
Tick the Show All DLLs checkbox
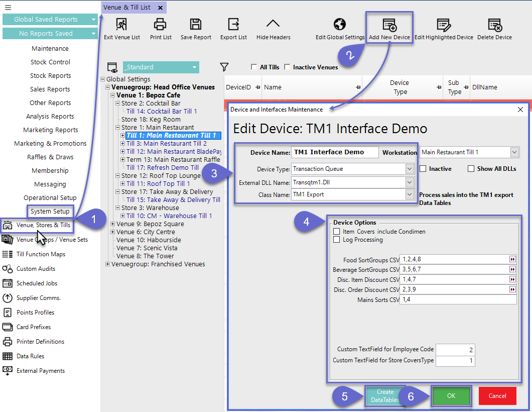[x=471, y=169]
